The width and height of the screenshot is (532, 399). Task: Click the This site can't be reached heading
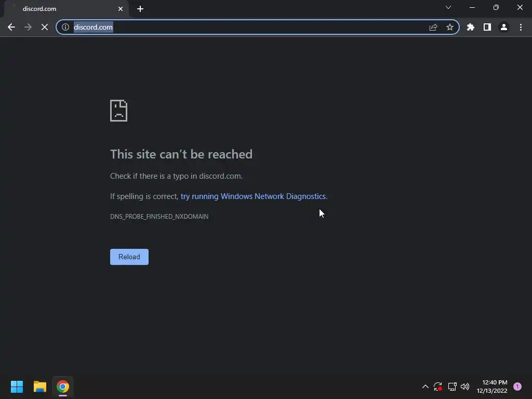coord(181,154)
